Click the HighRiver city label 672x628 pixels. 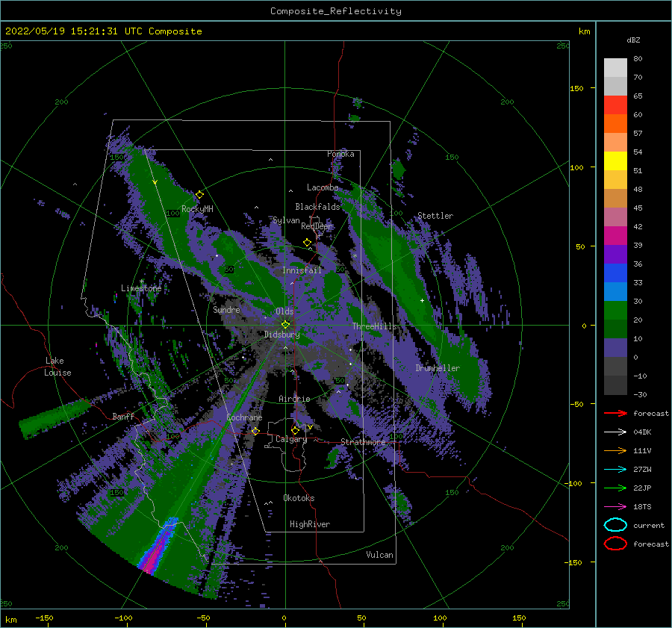click(310, 524)
